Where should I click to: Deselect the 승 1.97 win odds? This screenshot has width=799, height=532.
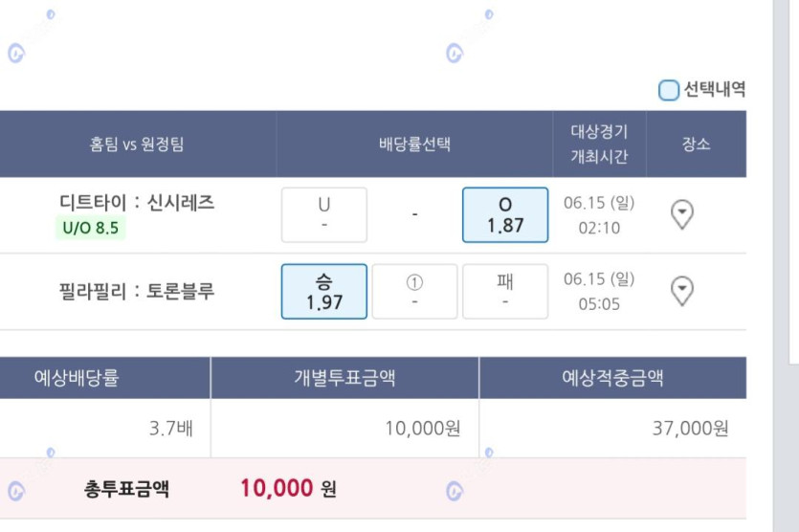tap(324, 291)
